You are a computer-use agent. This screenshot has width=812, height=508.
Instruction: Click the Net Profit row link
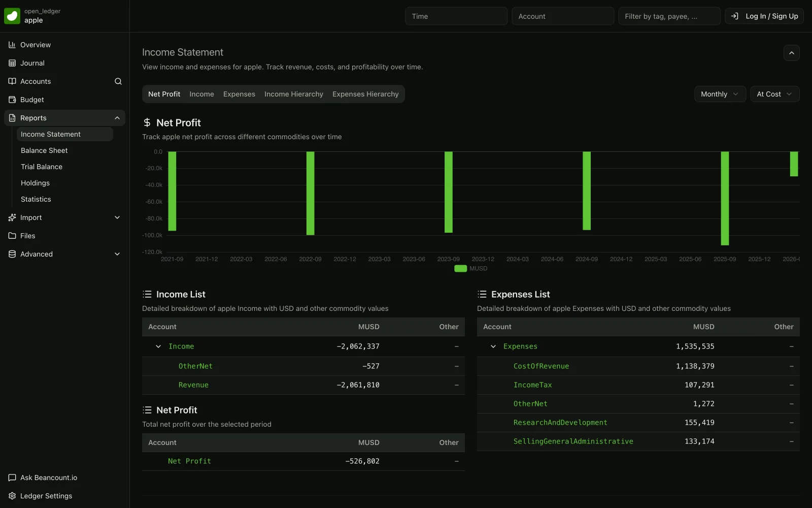pyautogui.click(x=189, y=461)
